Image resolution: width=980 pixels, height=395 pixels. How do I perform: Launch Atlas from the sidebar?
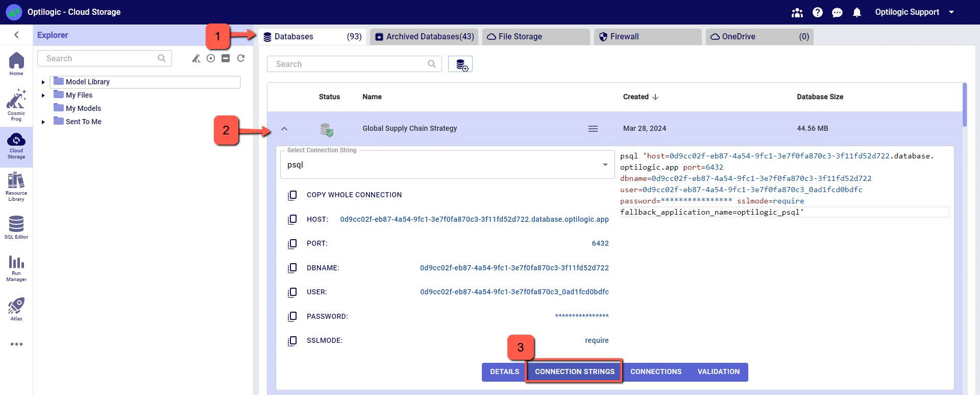coord(16,309)
